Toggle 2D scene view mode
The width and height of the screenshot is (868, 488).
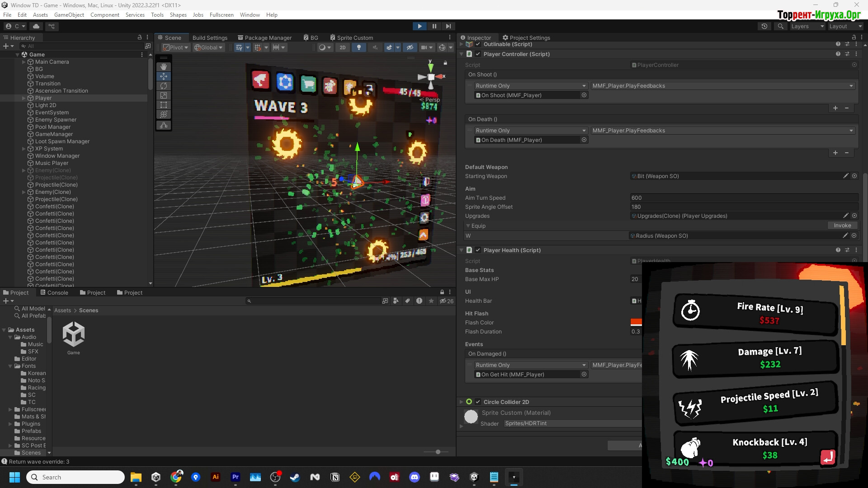tap(343, 47)
